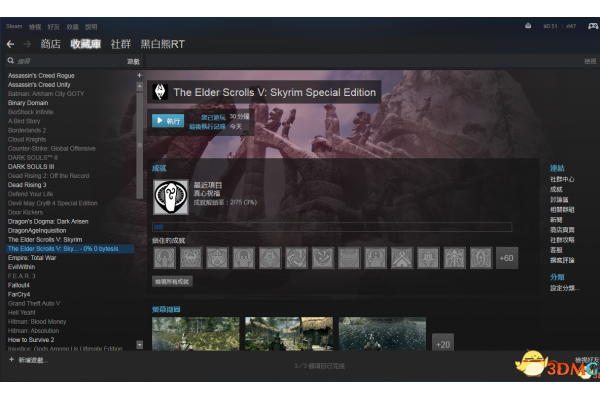The width and height of the screenshot is (600, 400).
Task: Open the 收藏 menu
Action: point(72,27)
